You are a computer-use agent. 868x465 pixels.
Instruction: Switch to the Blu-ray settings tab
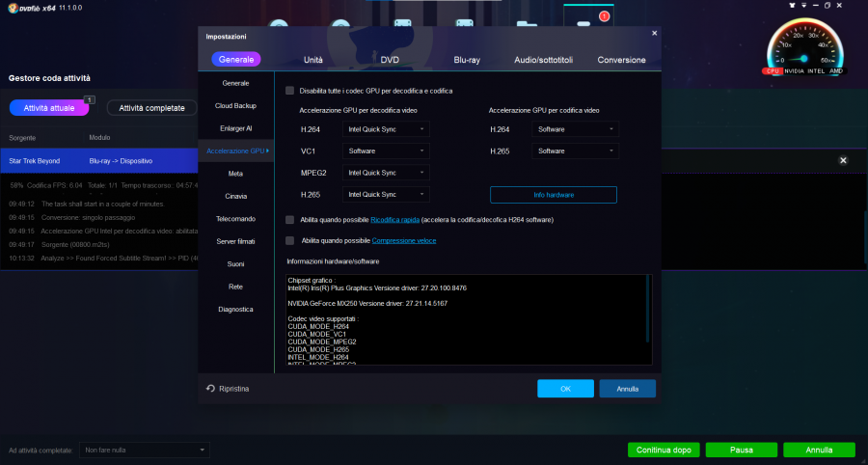467,60
